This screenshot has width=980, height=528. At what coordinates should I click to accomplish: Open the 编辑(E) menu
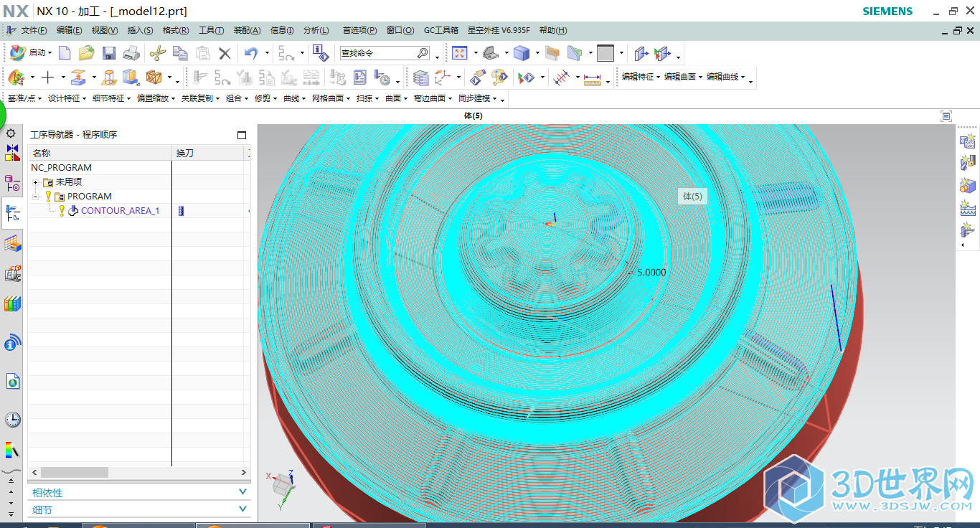69,30
